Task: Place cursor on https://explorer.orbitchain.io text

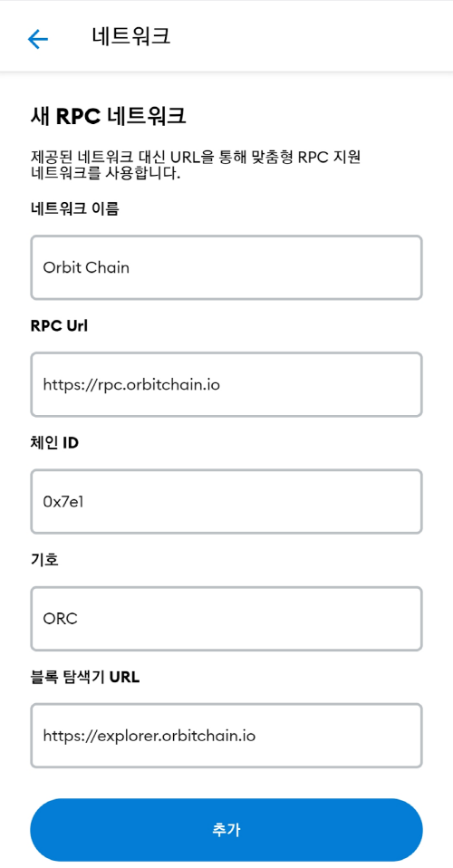Action: (x=149, y=736)
